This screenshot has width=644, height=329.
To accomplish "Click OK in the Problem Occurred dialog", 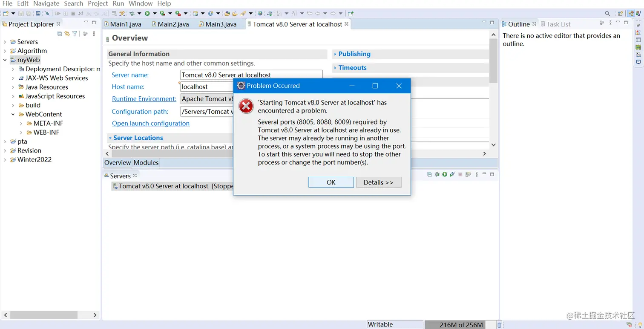I will tap(331, 182).
